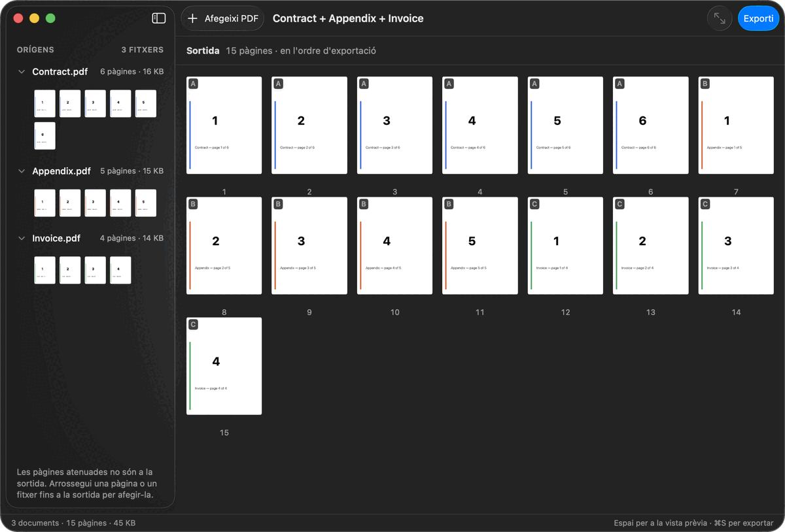
Task: Select output page 2, Contract page 2
Action: pos(309,125)
